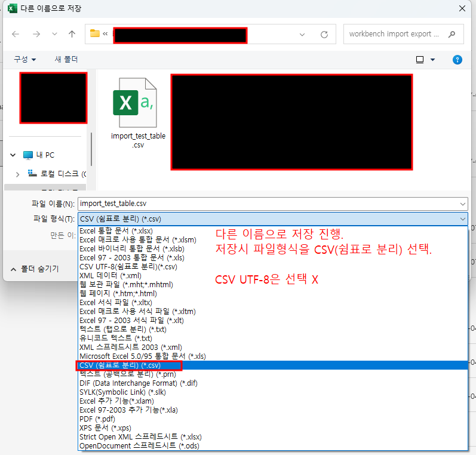
Task: Hide folders with 폴더 숨기기
Action: coord(35,269)
